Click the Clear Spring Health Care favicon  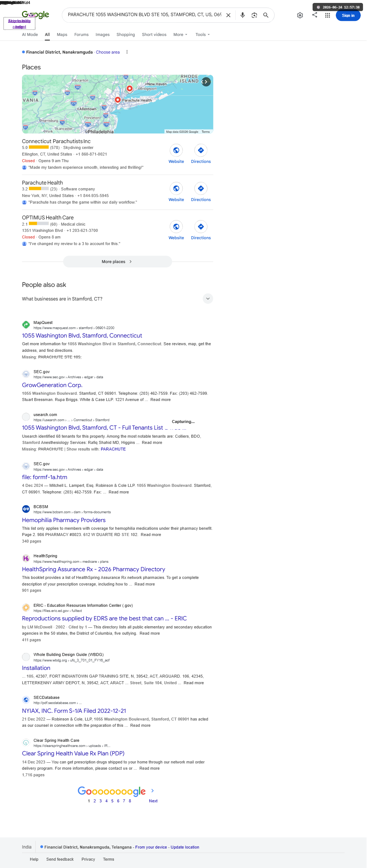[26, 743]
